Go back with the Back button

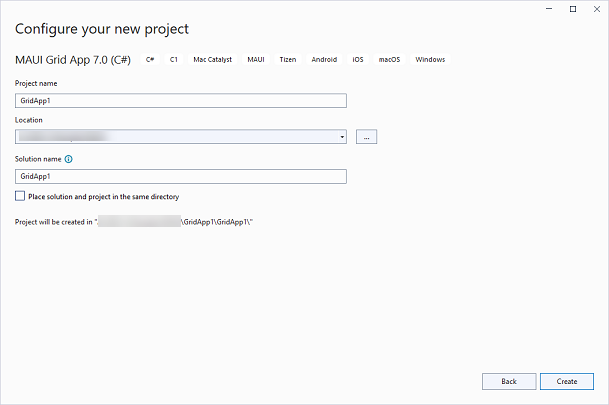tap(508, 381)
